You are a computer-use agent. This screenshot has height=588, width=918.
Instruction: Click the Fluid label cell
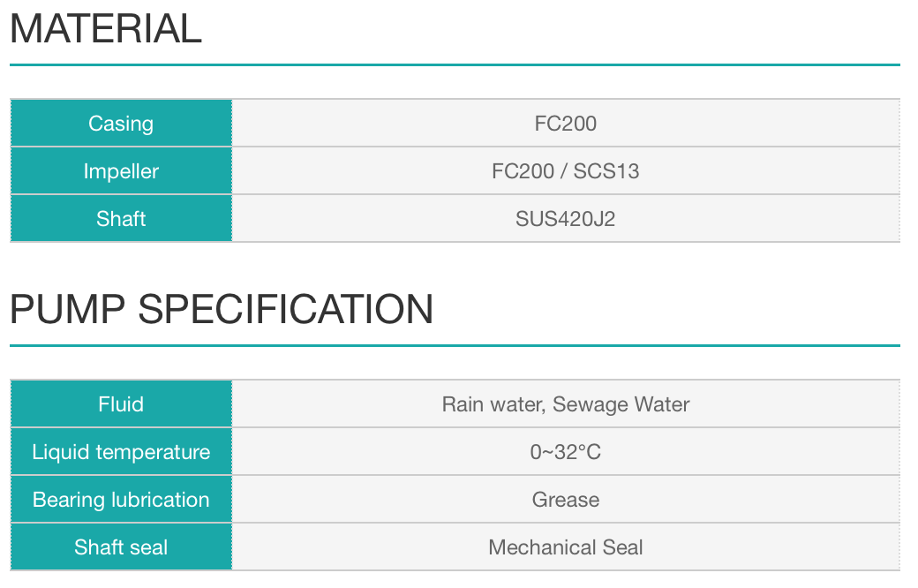click(121, 404)
